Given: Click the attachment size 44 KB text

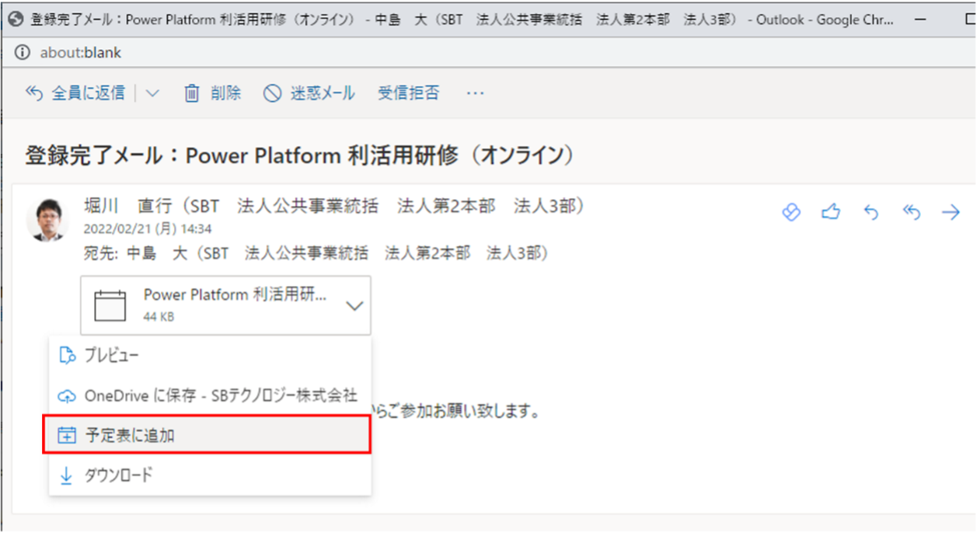Looking at the screenshot, I should coord(159,317).
